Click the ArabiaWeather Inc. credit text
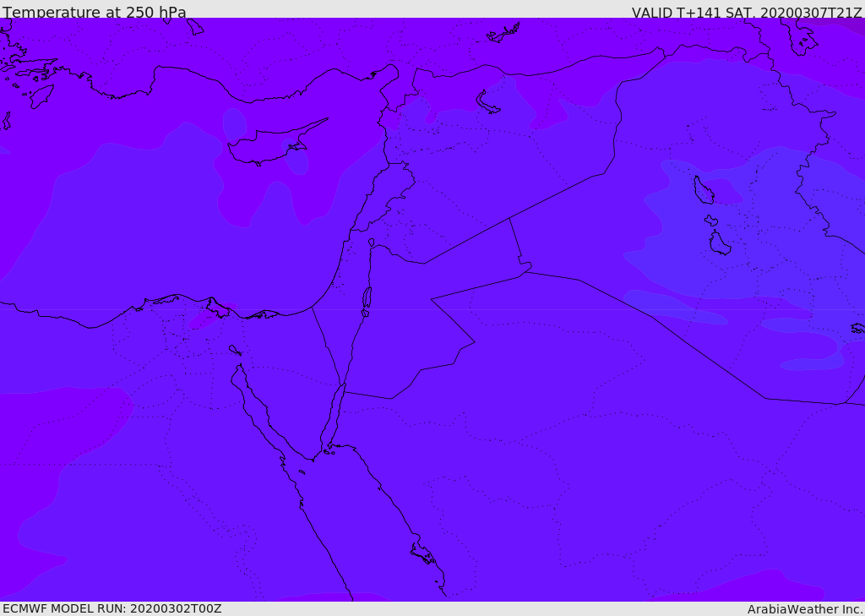 tap(805, 609)
